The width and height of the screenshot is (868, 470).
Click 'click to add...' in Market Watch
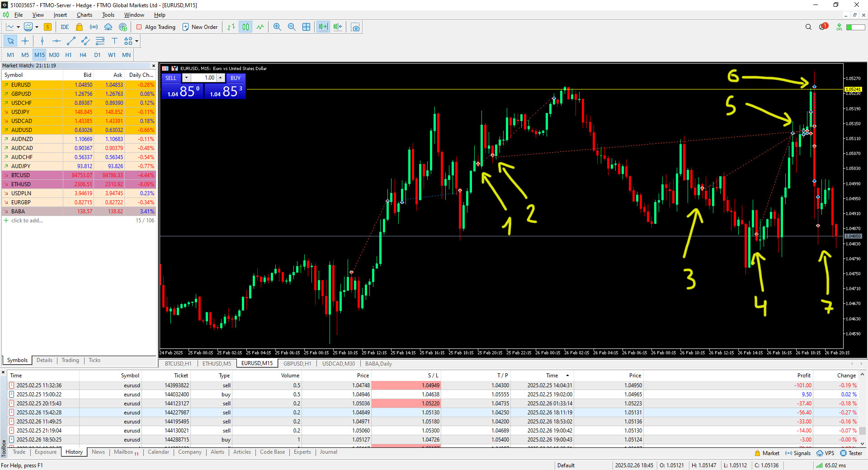27,221
